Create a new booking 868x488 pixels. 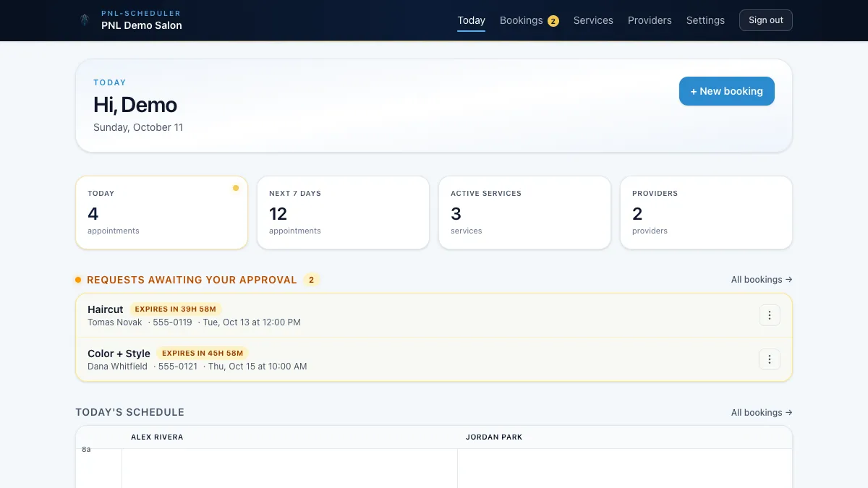coord(727,91)
